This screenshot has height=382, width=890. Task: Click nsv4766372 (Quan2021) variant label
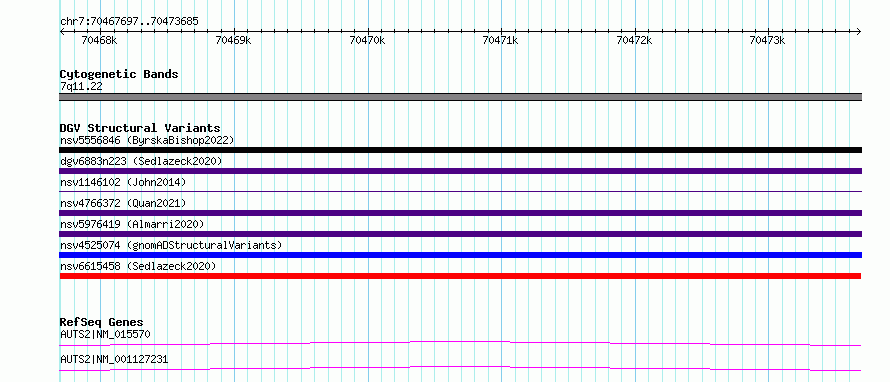tap(123, 203)
